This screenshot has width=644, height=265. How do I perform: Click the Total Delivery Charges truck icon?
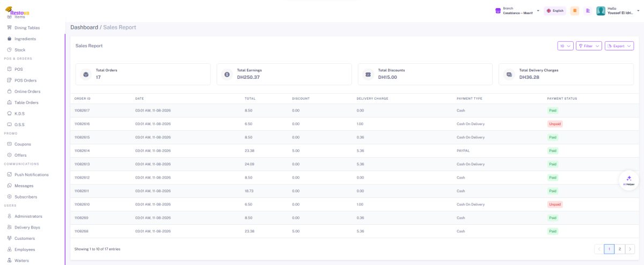(x=509, y=74)
